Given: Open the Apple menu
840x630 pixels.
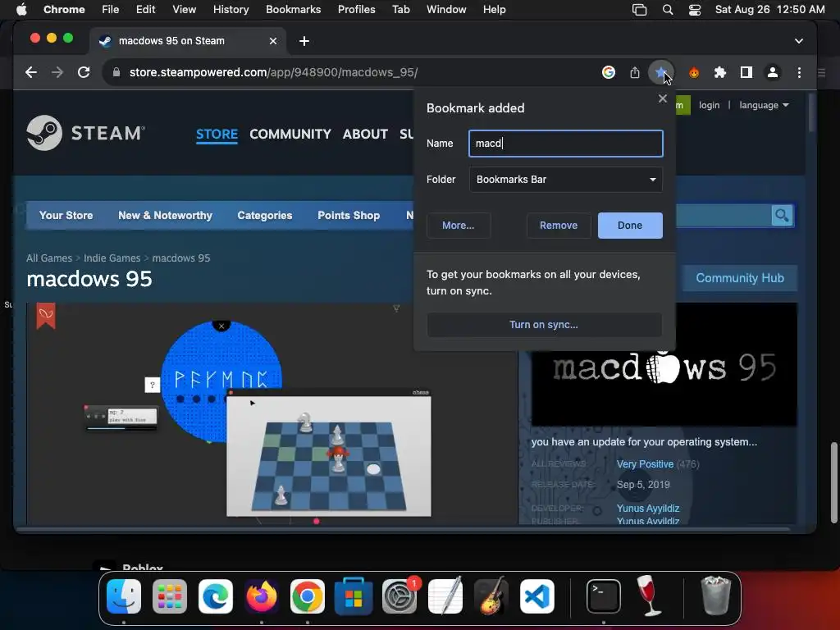Looking at the screenshot, I should click(x=21, y=10).
